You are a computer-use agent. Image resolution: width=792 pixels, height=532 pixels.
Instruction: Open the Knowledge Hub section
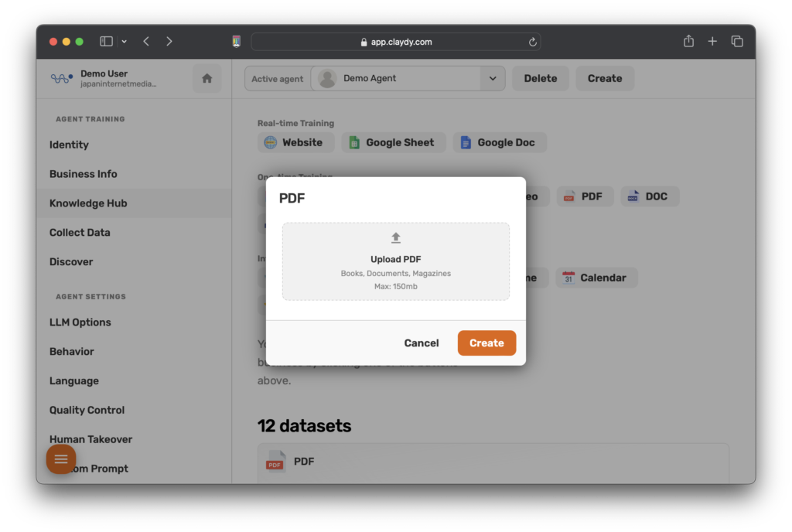88,203
